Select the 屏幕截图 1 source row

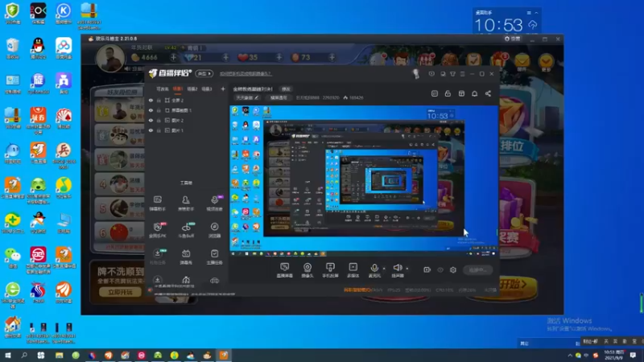click(x=187, y=110)
